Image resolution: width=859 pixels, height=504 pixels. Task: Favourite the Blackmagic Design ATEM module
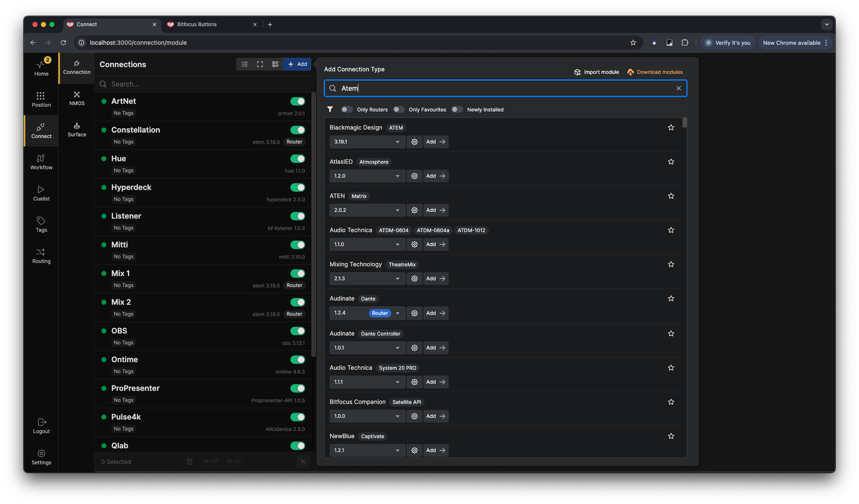tap(671, 127)
